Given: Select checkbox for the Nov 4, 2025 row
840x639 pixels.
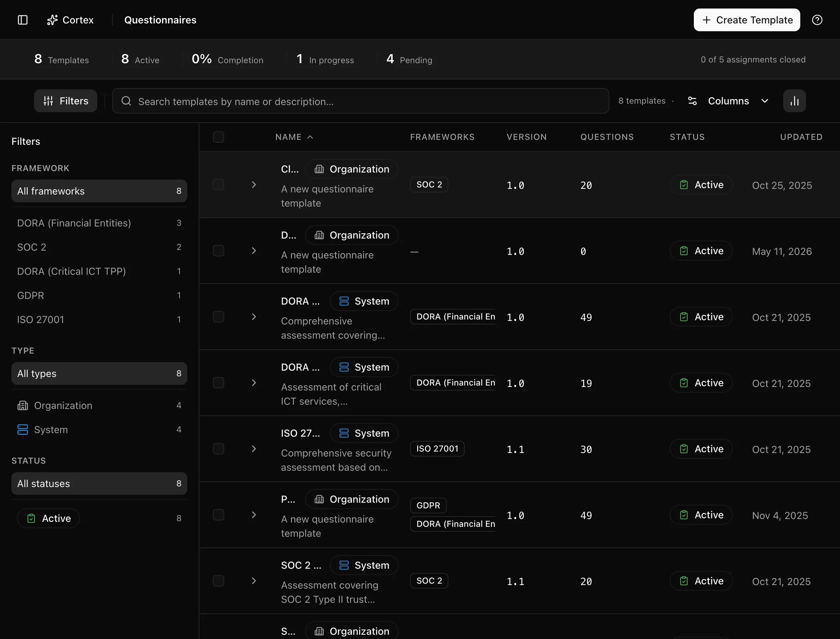Looking at the screenshot, I should 219,515.
